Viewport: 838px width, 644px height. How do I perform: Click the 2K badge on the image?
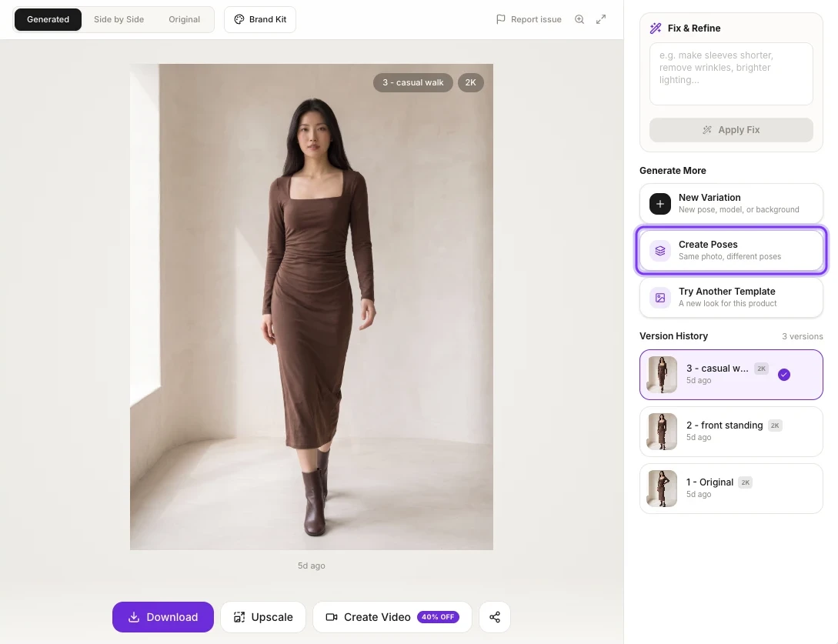470,82
